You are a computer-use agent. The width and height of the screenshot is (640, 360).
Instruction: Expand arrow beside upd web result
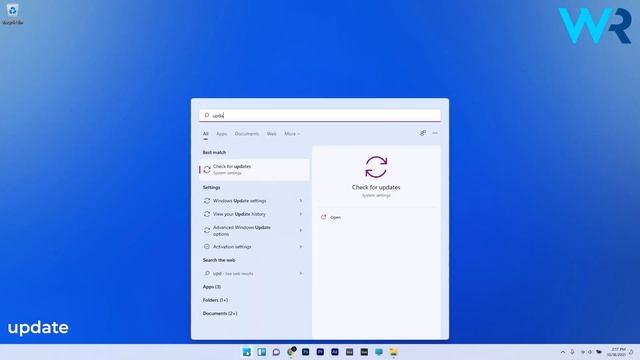301,273
